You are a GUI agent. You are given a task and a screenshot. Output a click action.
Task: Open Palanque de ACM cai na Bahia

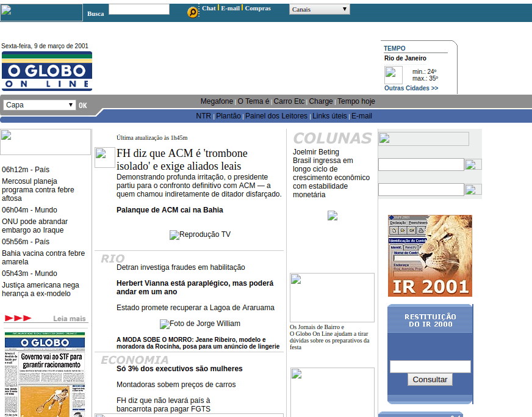click(170, 210)
